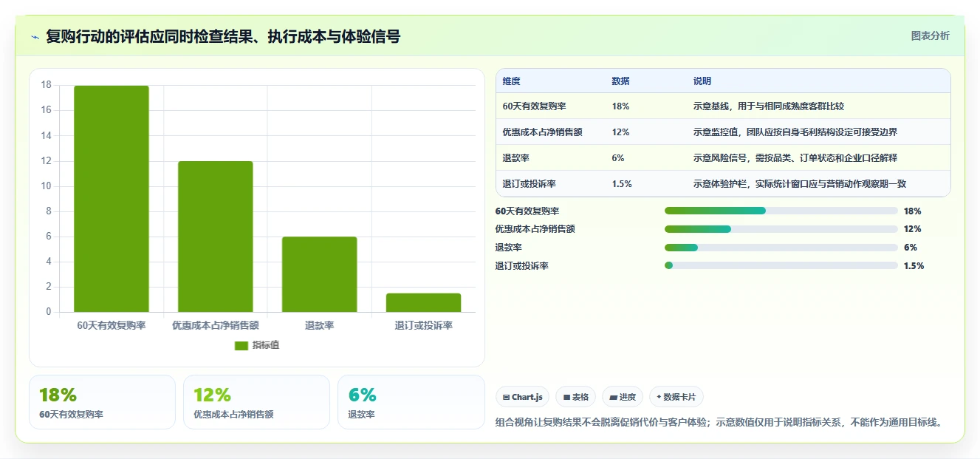Image resolution: width=980 pixels, height=459 pixels.
Task: Click the 6% 退款率 data card
Action: (x=411, y=402)
